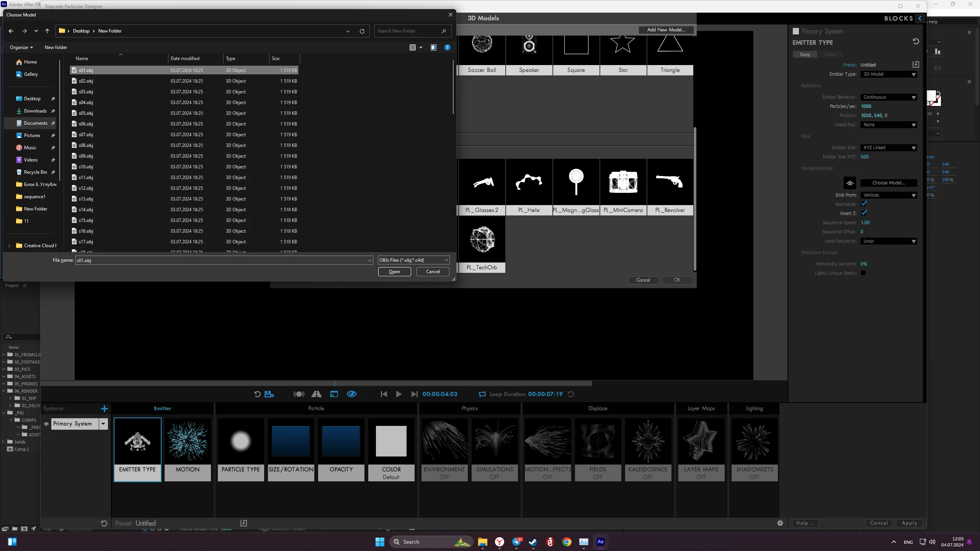Enable Lights Unique Seeds checkbox
The width and height of the screenshot is (980, 551).
tap(863, 273)
